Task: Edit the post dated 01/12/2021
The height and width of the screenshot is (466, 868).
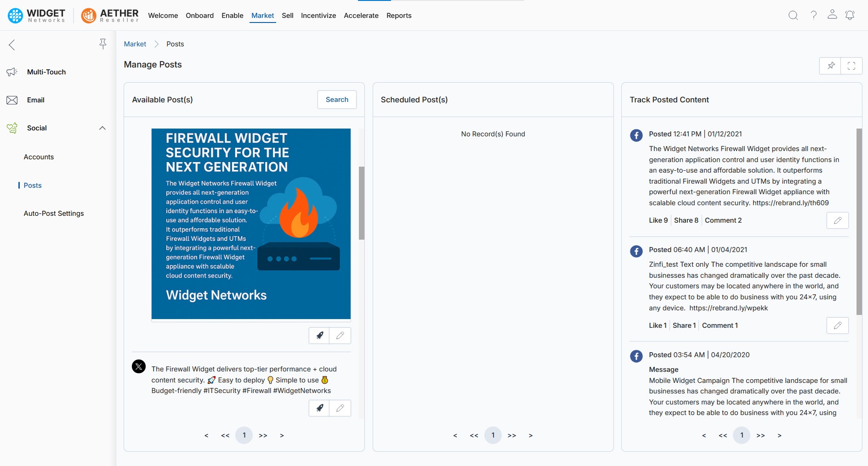Action: click(838, 220)
